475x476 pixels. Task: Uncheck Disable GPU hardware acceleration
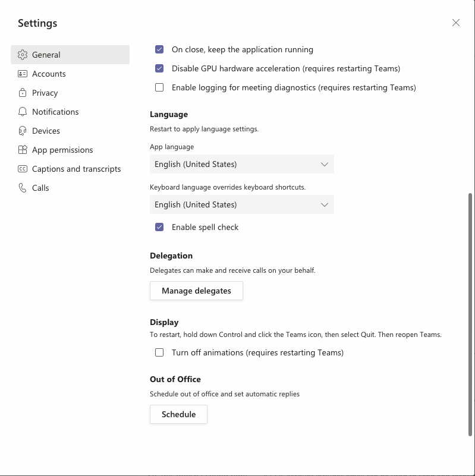(x=159, y=68)
